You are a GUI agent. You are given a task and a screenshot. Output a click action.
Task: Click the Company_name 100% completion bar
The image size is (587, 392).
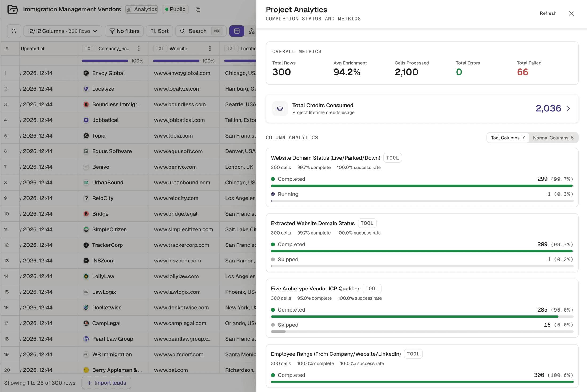(105, 61)
